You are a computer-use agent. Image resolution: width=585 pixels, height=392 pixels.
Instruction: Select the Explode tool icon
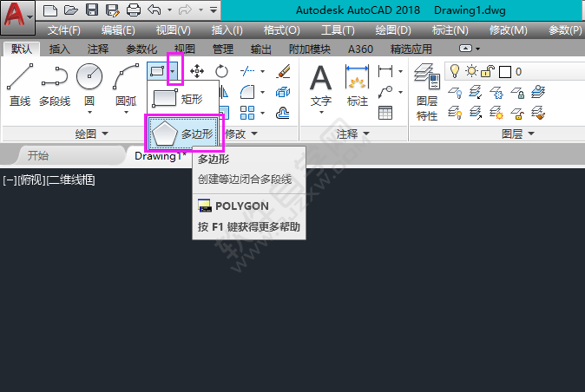coord(283,92)
